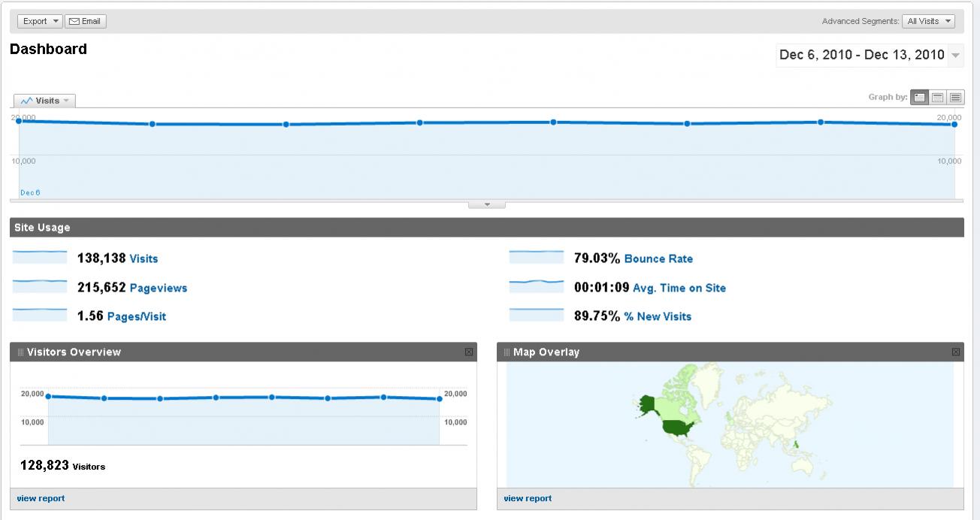This screenshot has height=520, width=980.
Task: Click the Pageviews sparkline thumbnail
Action: (40, 286)
